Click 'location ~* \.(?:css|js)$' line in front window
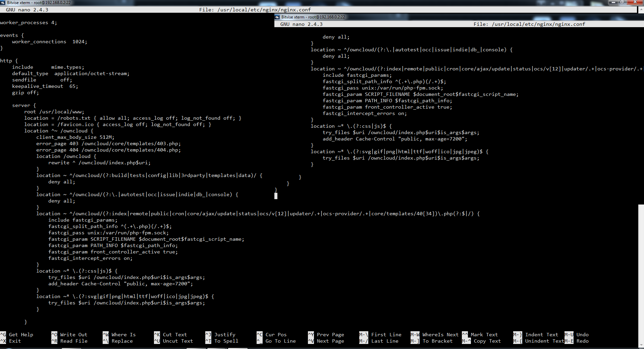The image size is (644, 349). [351, 126]
